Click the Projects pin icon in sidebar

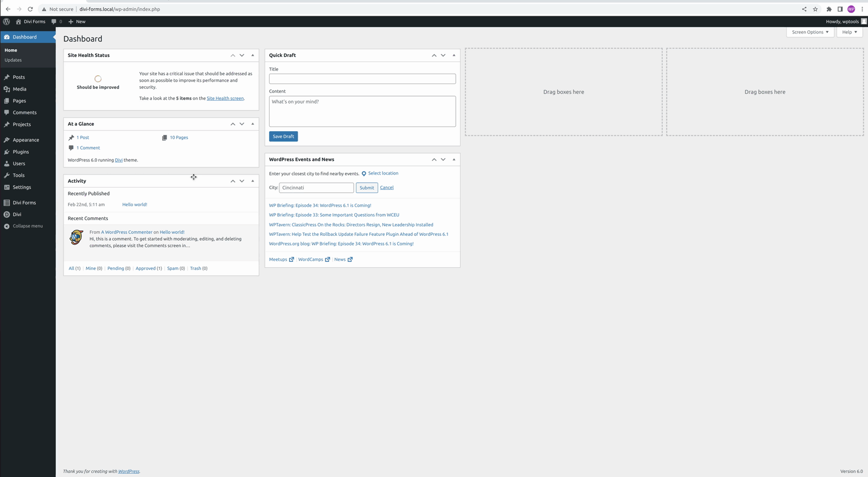click(x=7, y=124)
